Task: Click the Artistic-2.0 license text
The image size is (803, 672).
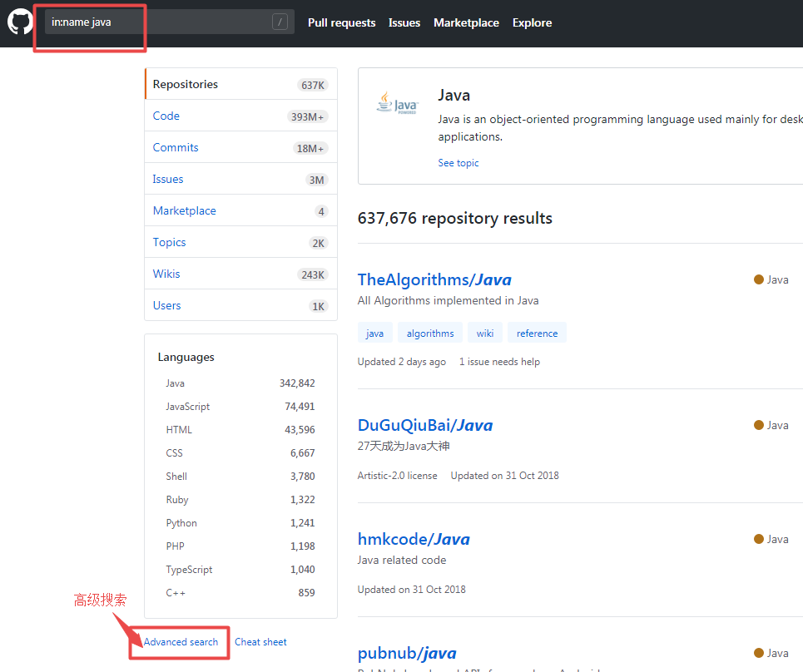Action: pyautogui.click(x=398, y=476)
